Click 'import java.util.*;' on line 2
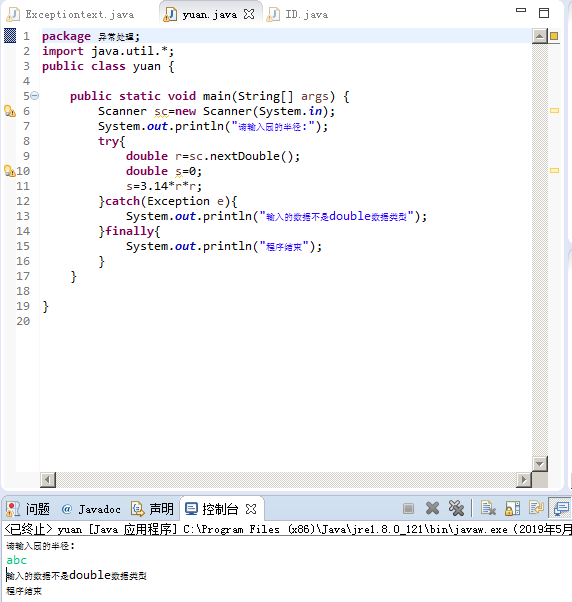The image size is (572, 602). point(108,51)
